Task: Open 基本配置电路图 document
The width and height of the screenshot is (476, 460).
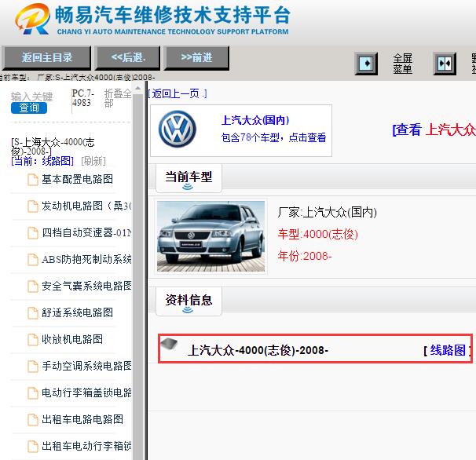Action: (78, 179)
